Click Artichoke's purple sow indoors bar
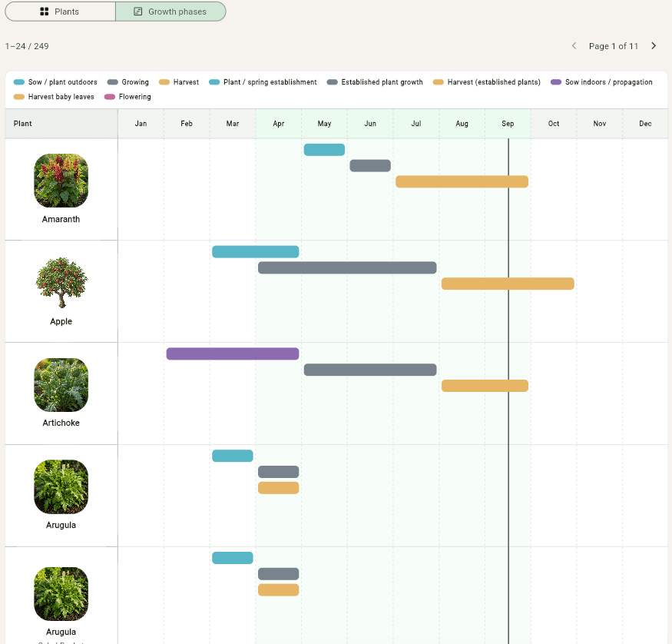672x644 pixels. (232, 354)
